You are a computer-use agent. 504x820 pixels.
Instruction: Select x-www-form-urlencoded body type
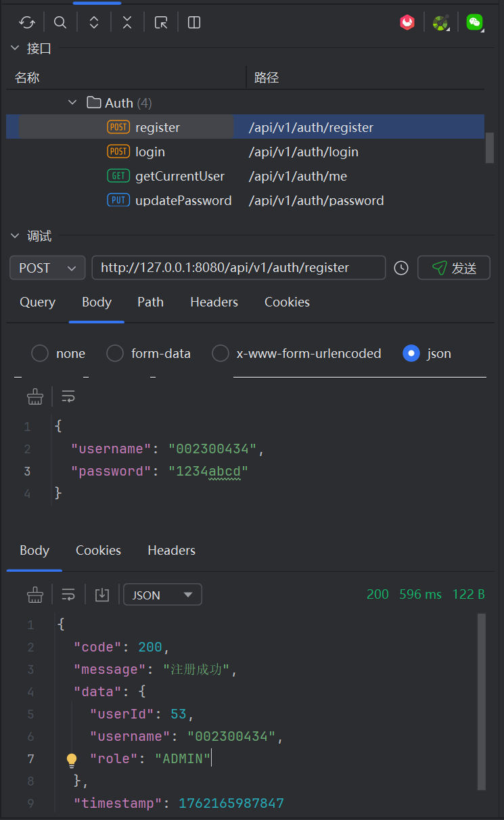tap(220, 353)
